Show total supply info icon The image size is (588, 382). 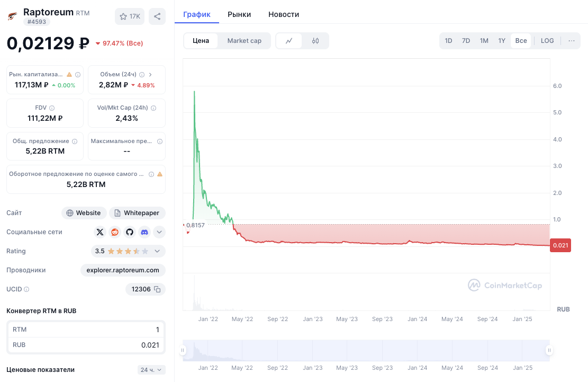point(75,141)
